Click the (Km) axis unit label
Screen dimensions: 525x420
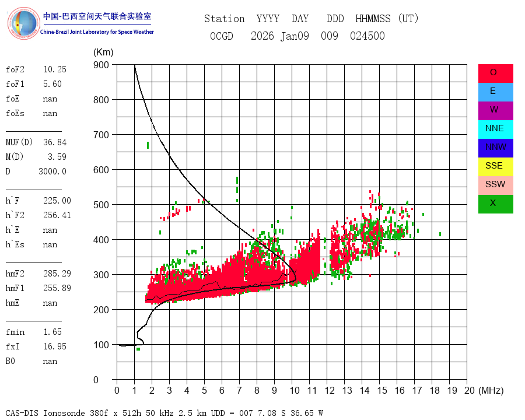(103, 52)
